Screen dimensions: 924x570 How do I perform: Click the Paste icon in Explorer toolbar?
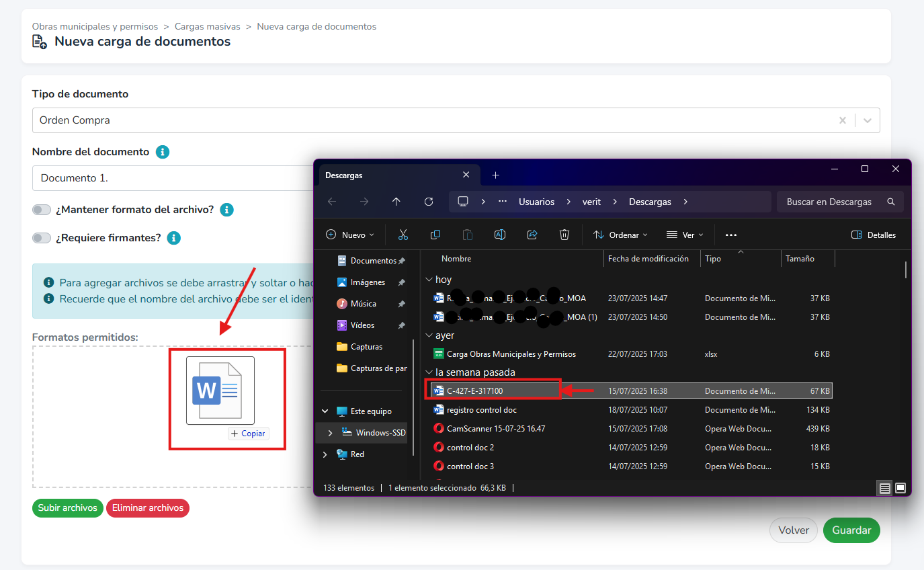468,235
